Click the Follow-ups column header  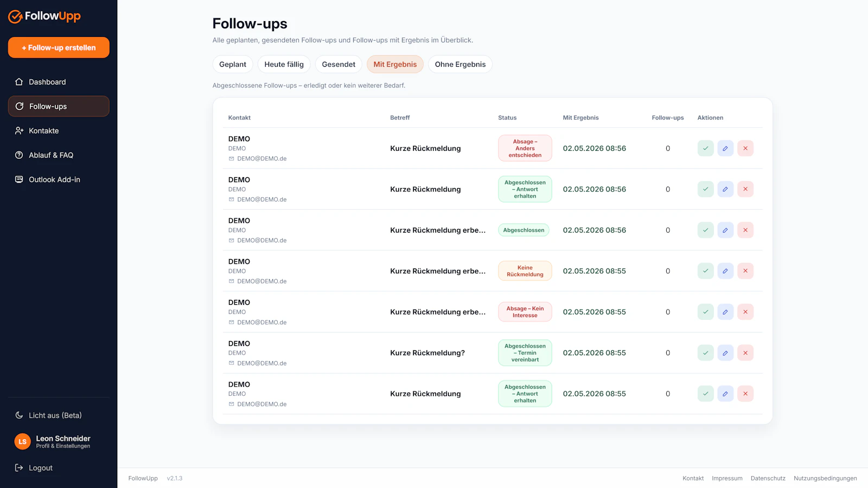tap(668, 118)
